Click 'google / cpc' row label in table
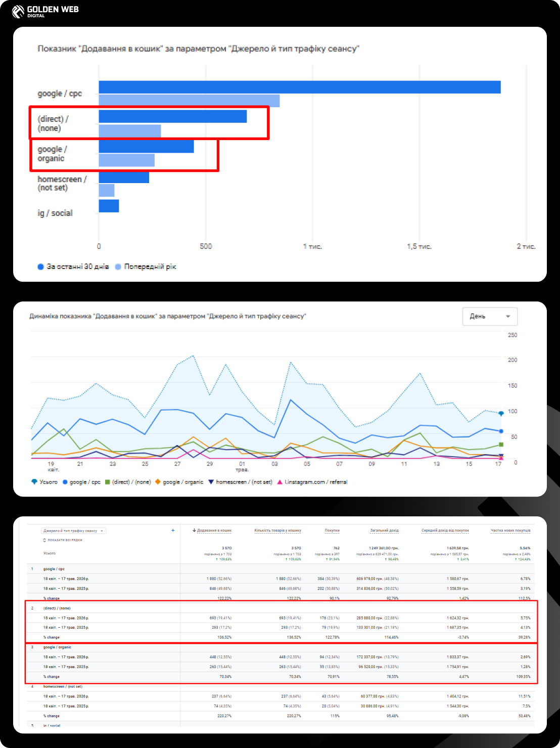Image resolution: width=560 pixels, height=748 pixels. pyautogui.click(x=54, y=569)
